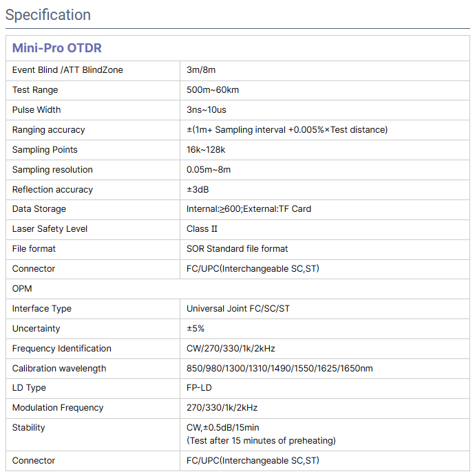Screen dimensions: 475x476
Task: Select the Event Blind /ATT BlindZone label
Action: 67,70
